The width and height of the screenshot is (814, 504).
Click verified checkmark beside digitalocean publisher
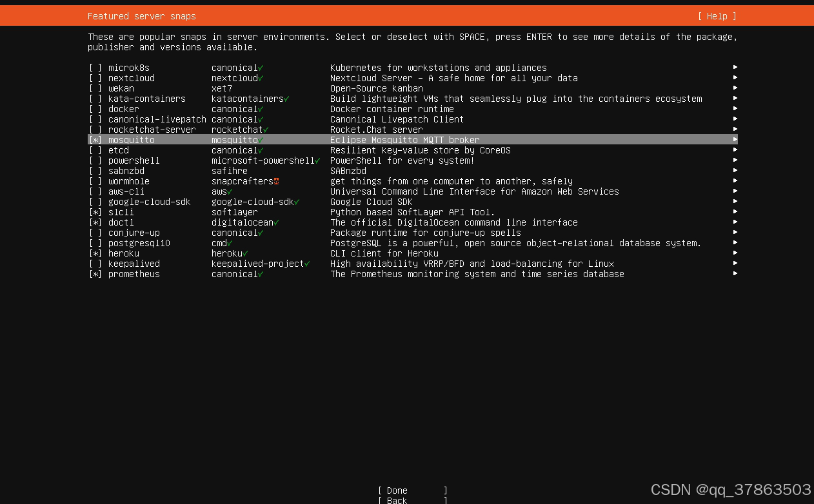click(276, 222)
